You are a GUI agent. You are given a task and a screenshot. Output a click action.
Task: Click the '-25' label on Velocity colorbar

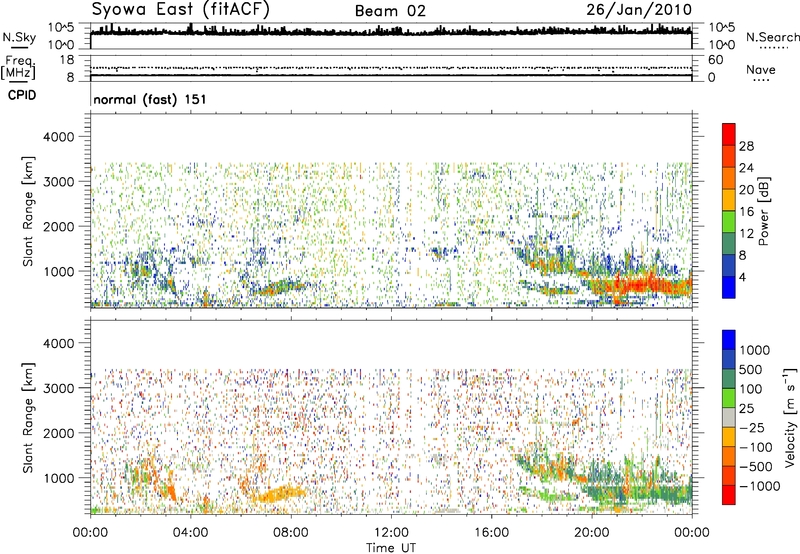click(752, 428)
